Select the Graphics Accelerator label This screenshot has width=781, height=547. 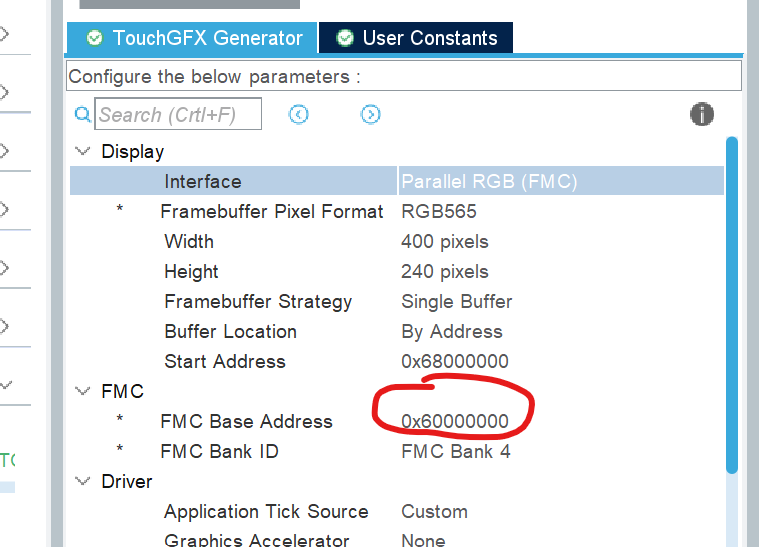257,540
